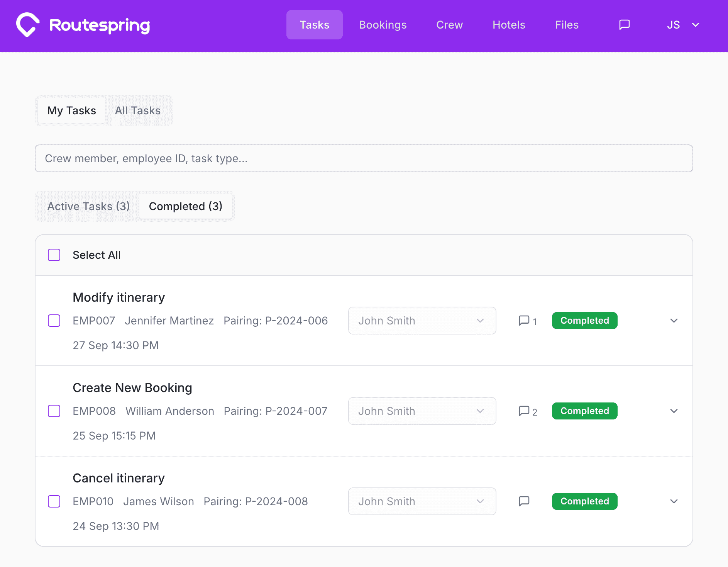Change assignee for Create New Booking task
This screenshot has width=728, height=567.
coord(422,411)
